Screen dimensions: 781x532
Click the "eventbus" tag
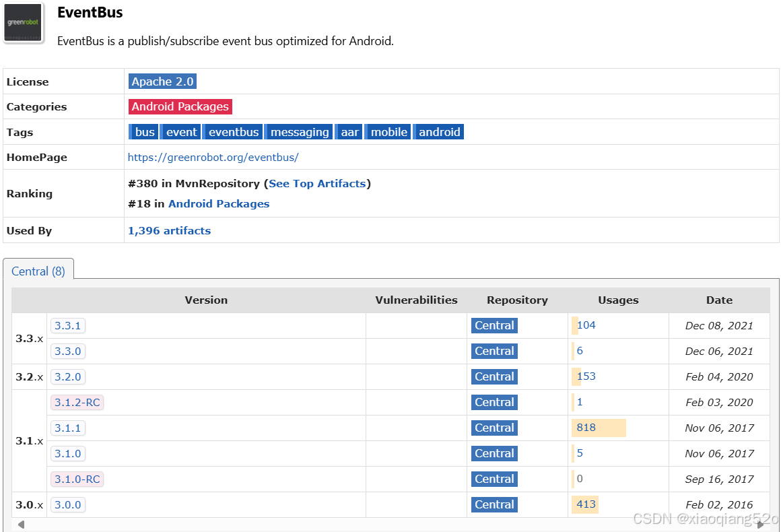(x=232, y=131)
